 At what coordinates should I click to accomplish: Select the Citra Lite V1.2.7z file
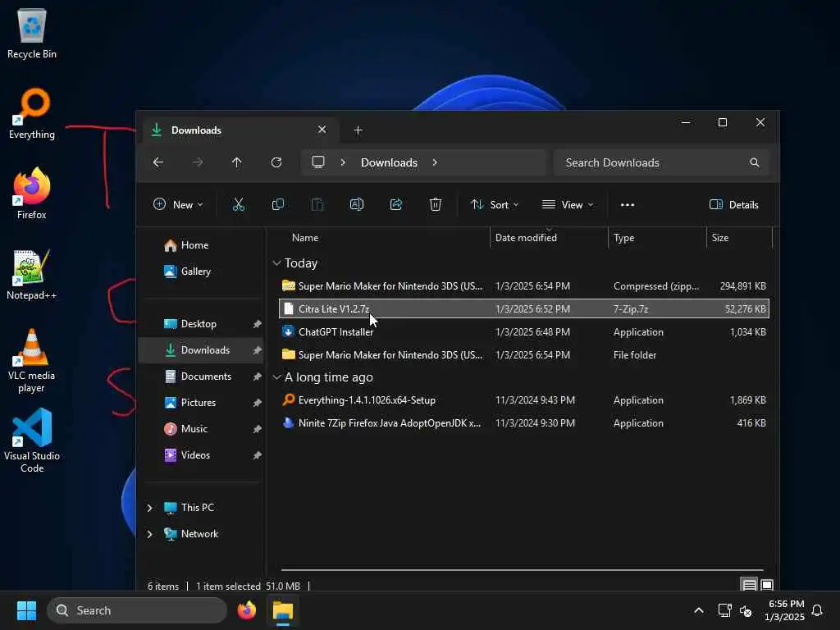[x=524, y=308]
